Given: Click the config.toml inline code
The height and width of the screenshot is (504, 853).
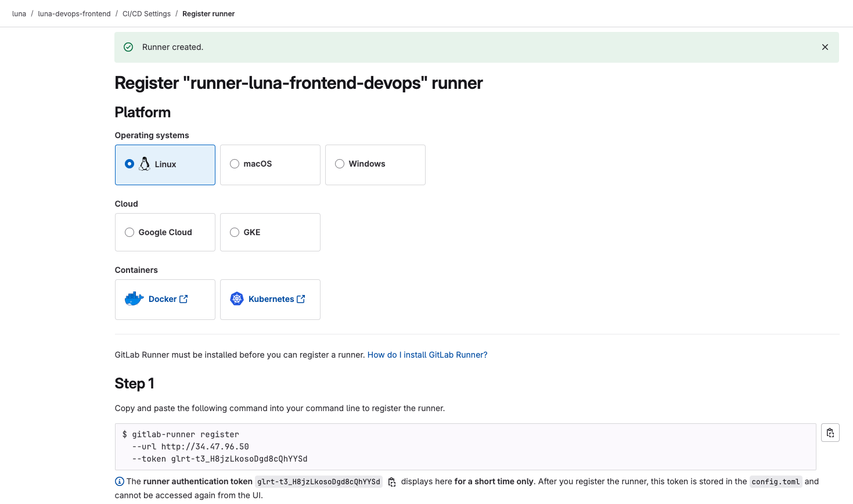Looking at the screenshot, I should [776, 482].
